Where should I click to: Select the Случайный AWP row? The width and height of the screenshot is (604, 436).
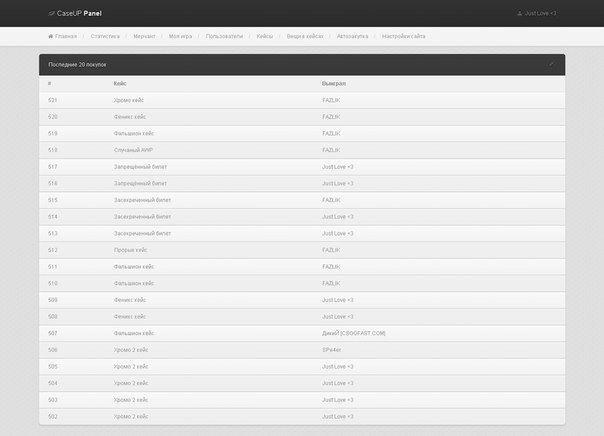coord(134,150)
